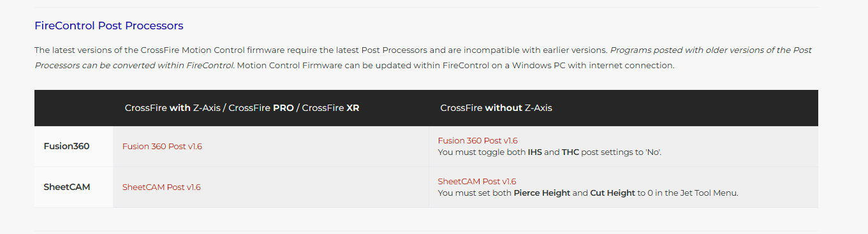Viewport: 868px width, 234px height.
Task: Click the quoted 'No' setting text
Action: [653, 152]
